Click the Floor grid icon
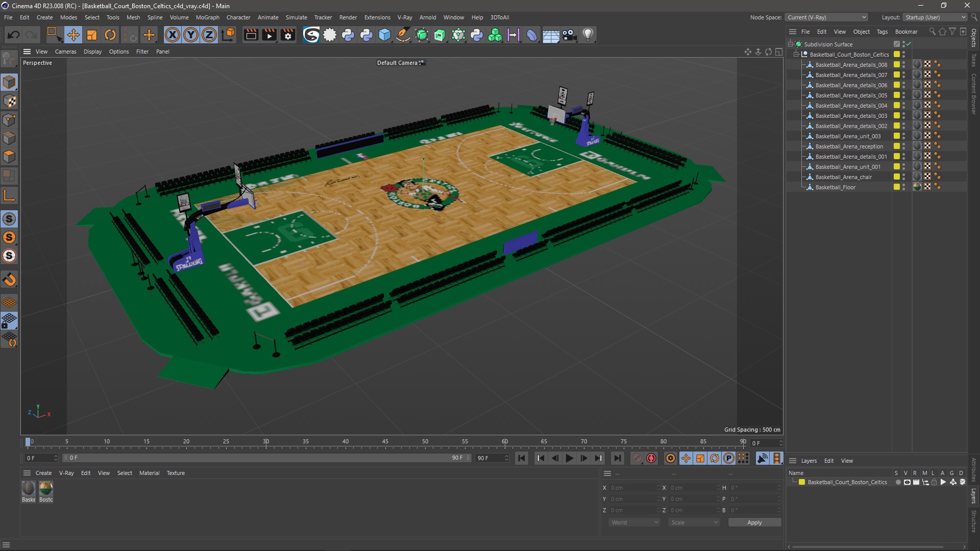980x551 pixels. tap(551, 35)
